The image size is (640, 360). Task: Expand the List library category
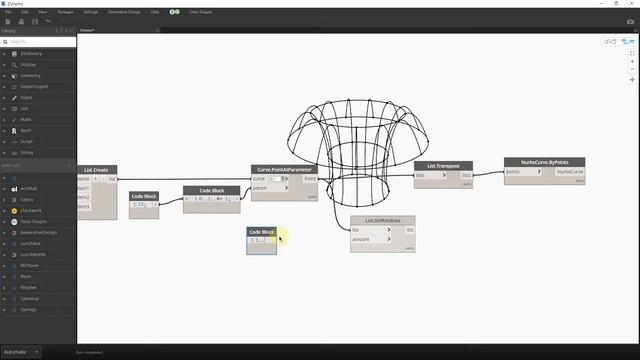coord(4,109)
